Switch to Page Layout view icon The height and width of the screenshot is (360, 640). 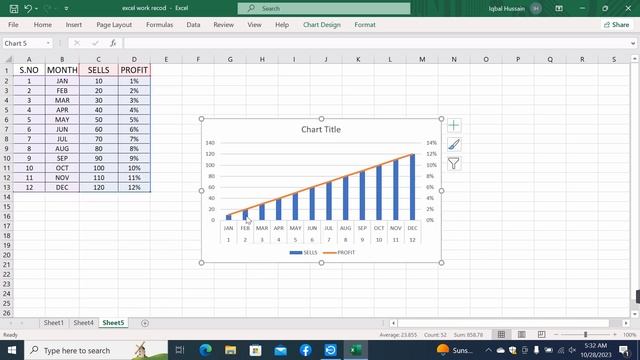(521, 335)
